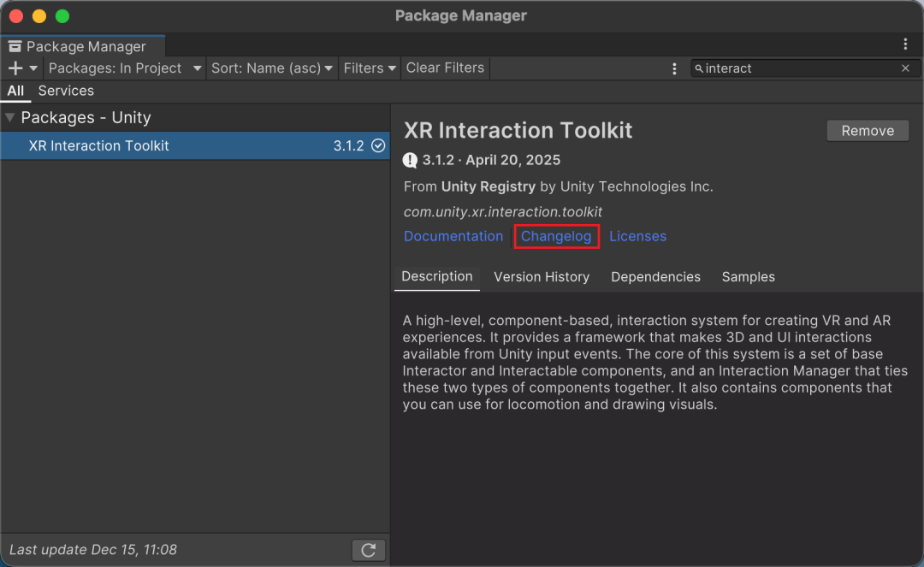
Task: Minimize the window with the yellow button
Action: click(39, 16)
